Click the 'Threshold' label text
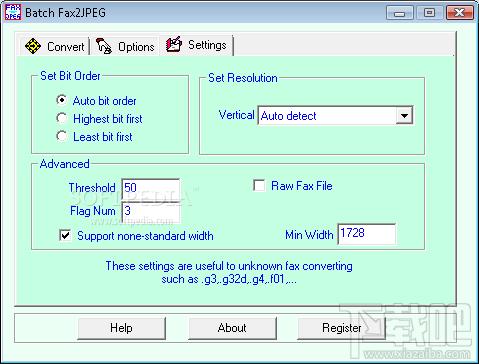The width and height of the screenshot is (479, 364). pos(92,188)
